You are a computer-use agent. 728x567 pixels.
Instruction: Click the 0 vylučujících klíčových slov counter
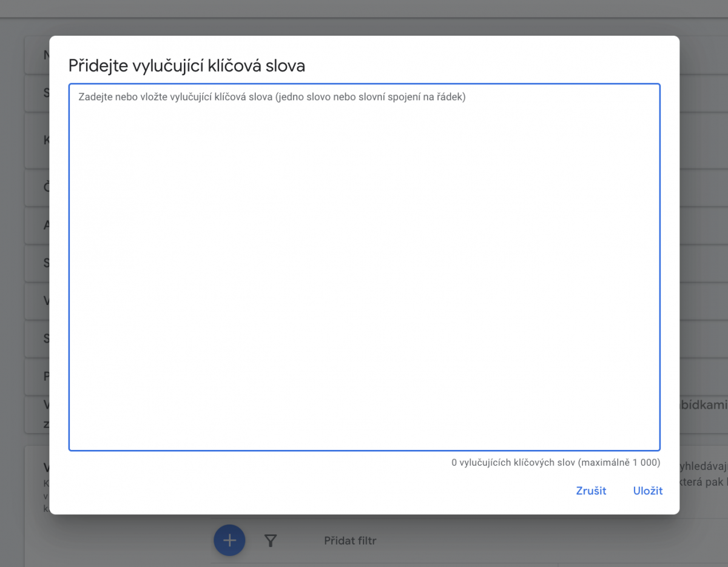[x=555, y=463]
